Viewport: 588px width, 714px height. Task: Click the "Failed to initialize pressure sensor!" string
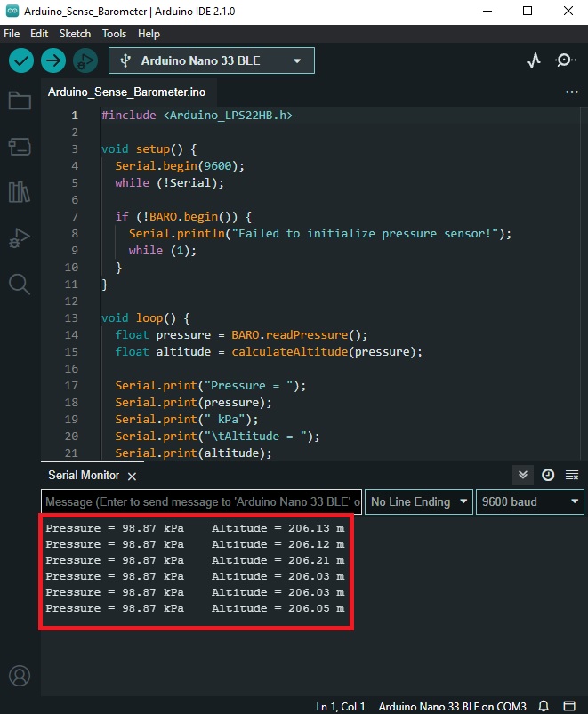[x=365, y=234]
